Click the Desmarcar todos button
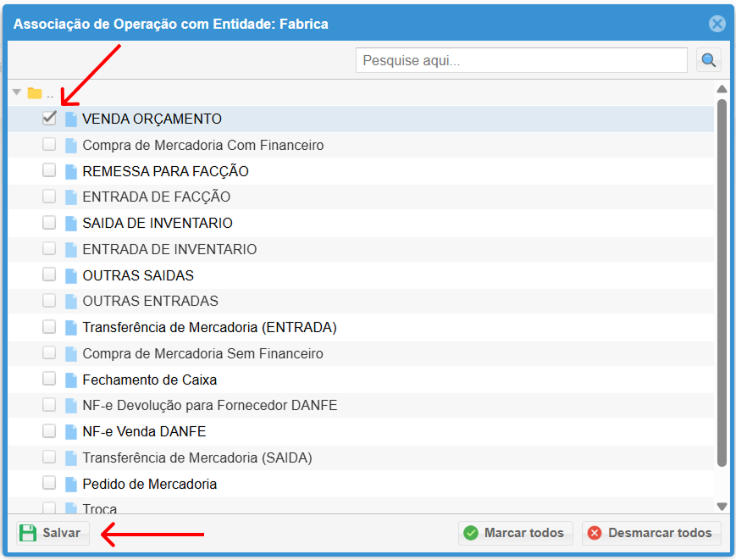This screenshot has height=560, width=736. [x=651, y=533]
